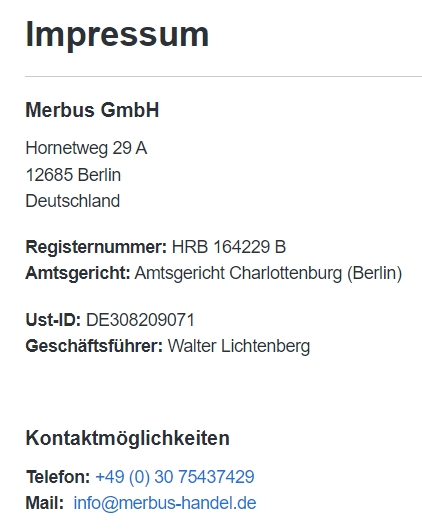
Task: Click the 12685 Berlin postal line
Action: point(73,175)
